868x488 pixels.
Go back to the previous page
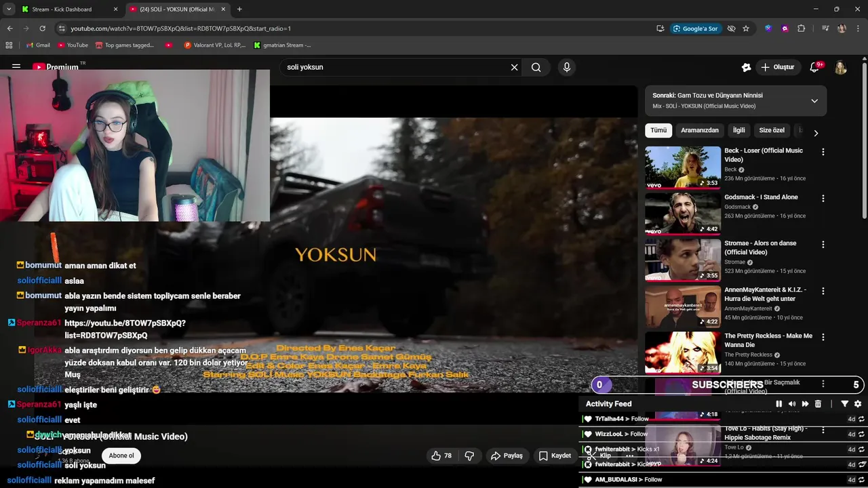coord(9,28)
